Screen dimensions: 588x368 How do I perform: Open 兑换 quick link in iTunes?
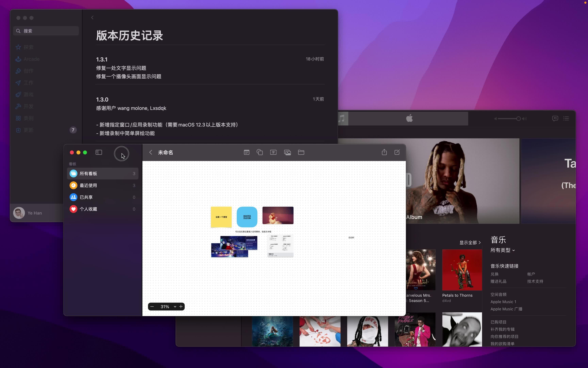[494, 274]
